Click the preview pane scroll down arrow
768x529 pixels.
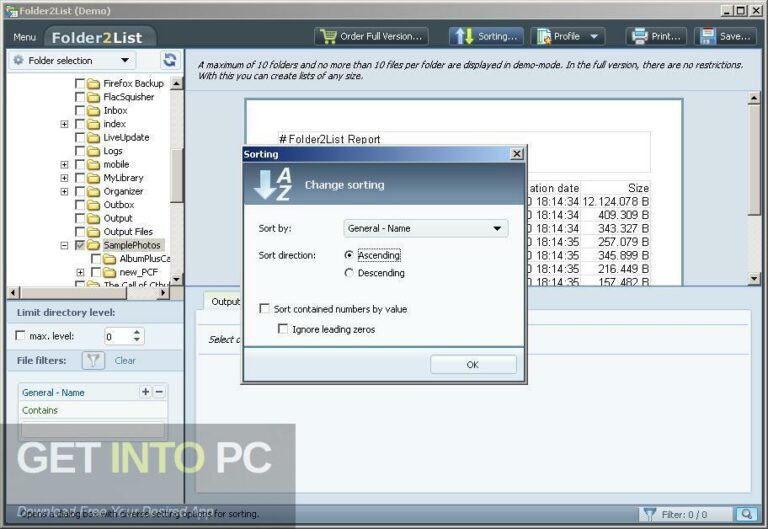pyautogui.click(x=754, y=279)
